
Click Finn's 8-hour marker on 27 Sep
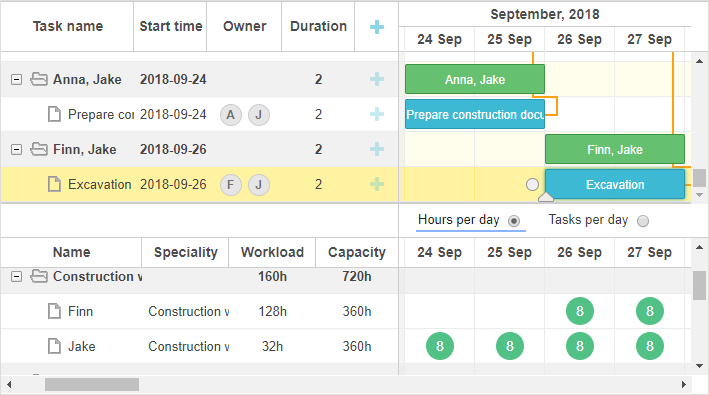[x=650, y=311]
